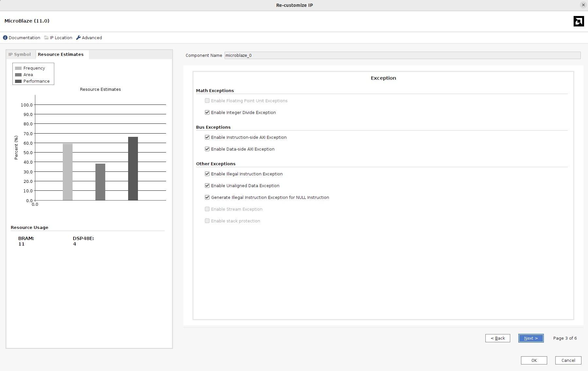Confirm settings with OK
Viewport: 588px width, 371px height.
pyautogui.click(x=534, y=361)
